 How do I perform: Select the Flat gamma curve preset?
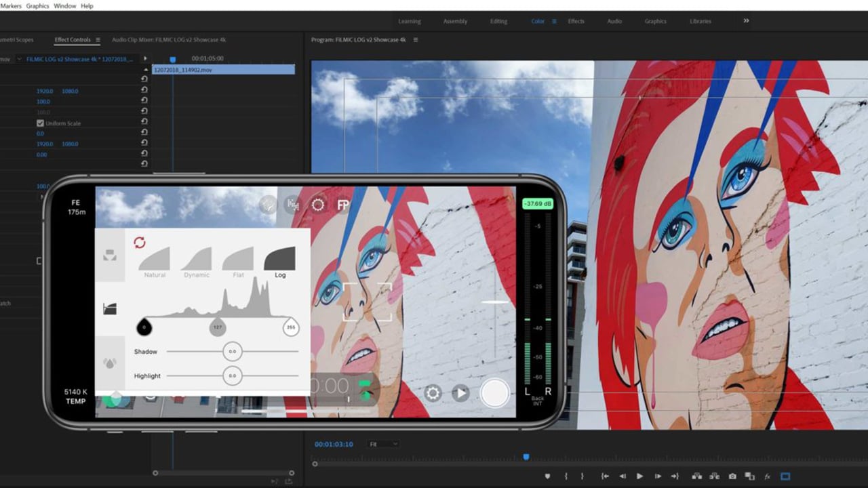tap(238, 262)
